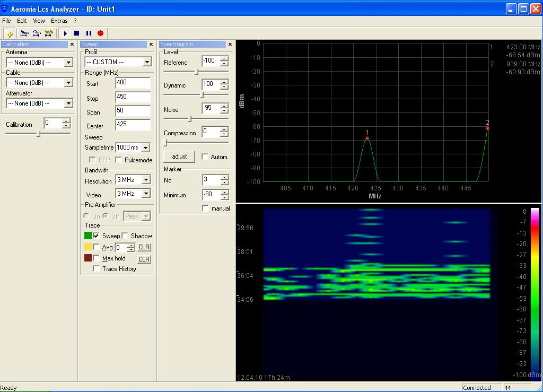Increase Calibration value with up arrow
543x392 pixels.
66,120
